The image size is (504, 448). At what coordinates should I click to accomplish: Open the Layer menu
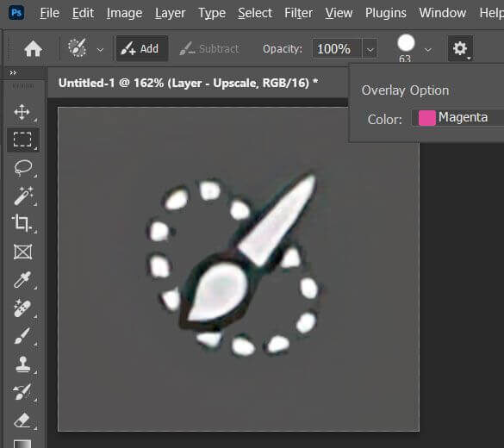(x=170, y=13)
